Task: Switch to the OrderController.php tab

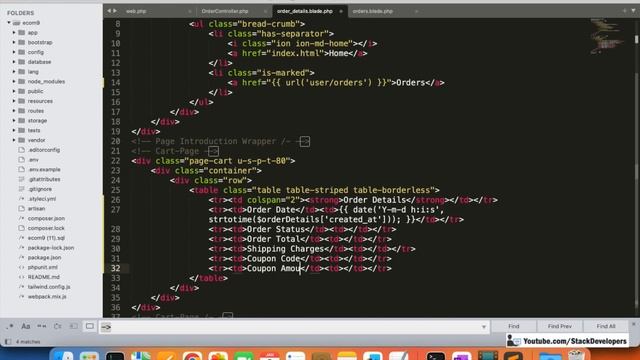Action: pos(224,11)
